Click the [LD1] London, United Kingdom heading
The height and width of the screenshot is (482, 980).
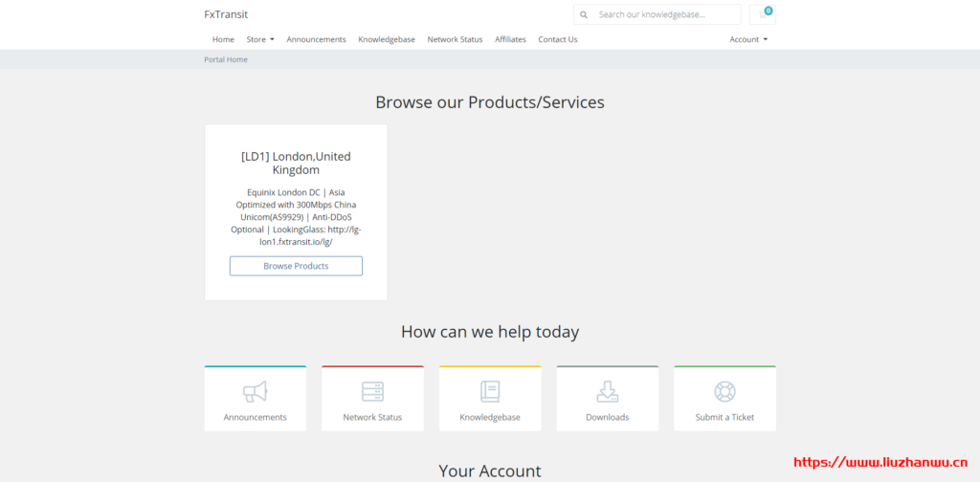(296, 163)
